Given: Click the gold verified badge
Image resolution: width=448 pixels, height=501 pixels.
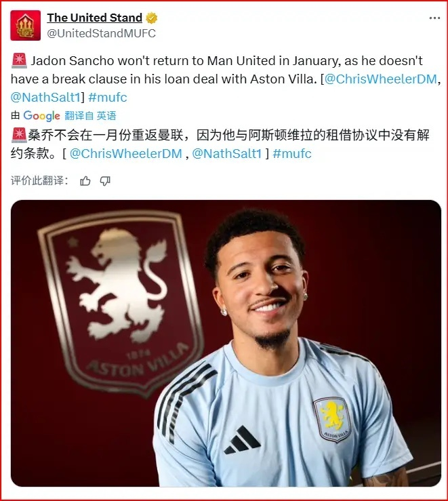Looking at the screenshot, I should [152, 18].
